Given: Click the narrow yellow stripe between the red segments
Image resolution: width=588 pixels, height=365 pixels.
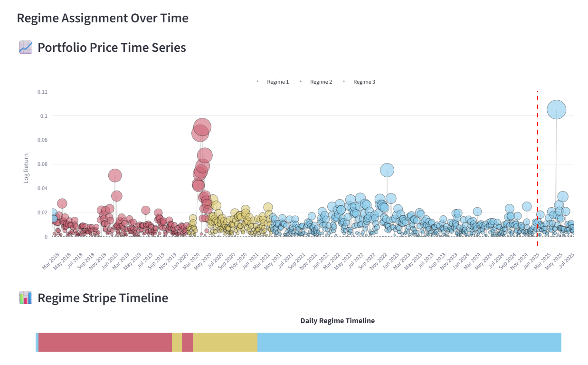Looking at the screenshot, I should (177, 342).
